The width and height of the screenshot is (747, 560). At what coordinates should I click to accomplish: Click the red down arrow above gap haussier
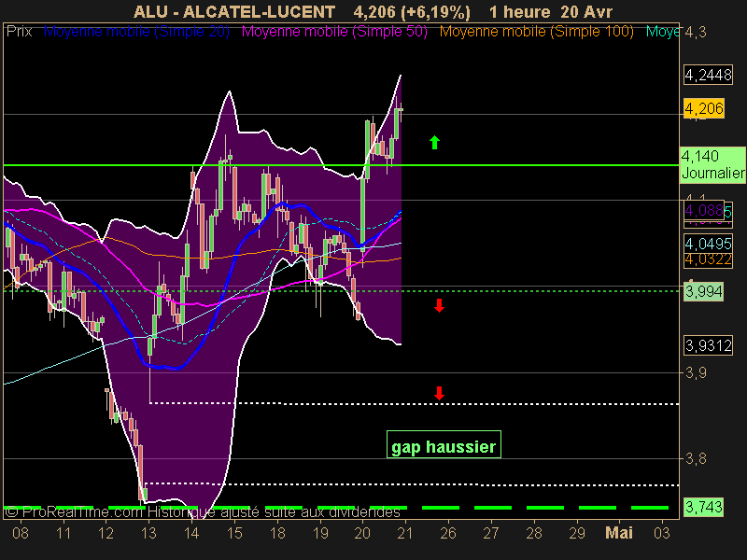pyautogui.click(x=439, y=393)
